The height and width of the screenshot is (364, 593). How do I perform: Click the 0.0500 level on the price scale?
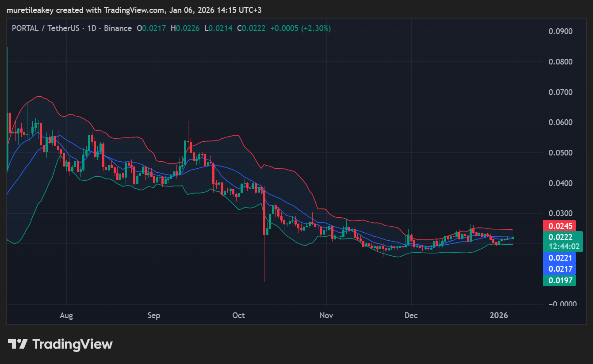560,153
